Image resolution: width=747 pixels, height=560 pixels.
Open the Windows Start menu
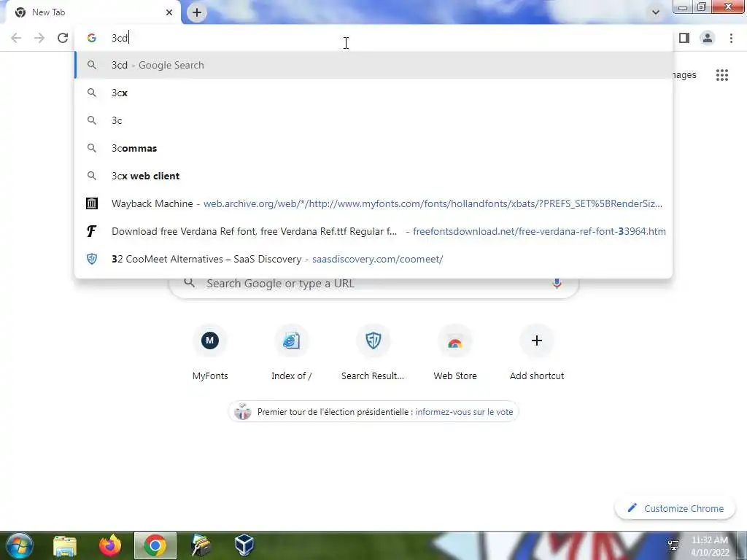(x=19, y=545)
